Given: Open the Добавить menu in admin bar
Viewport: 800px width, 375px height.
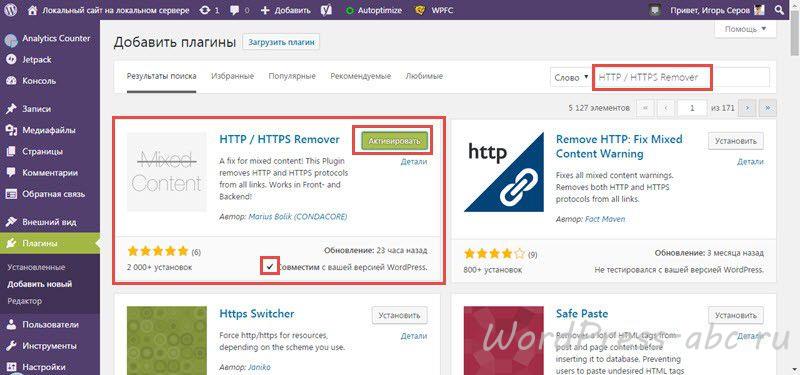Looking at the screenshot, I should pyautogui.click(x=285, y=10).
